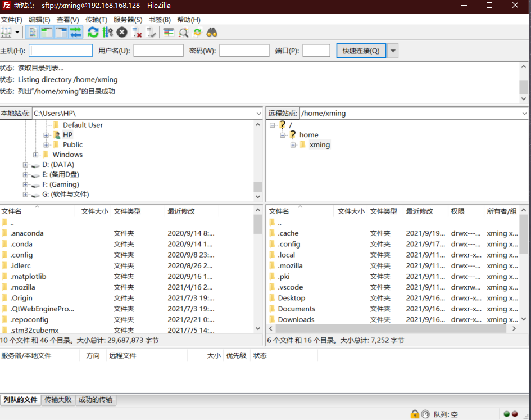Toggle the message log display
This screenshot has height=420, width=531.
(x=33, y=32)
